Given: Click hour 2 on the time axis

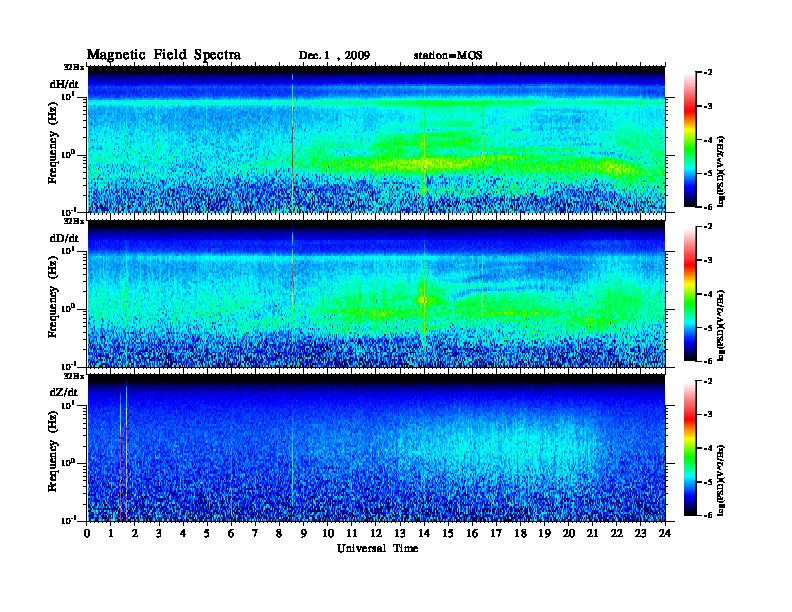Looking at the screenshot, I should [135, 534].
